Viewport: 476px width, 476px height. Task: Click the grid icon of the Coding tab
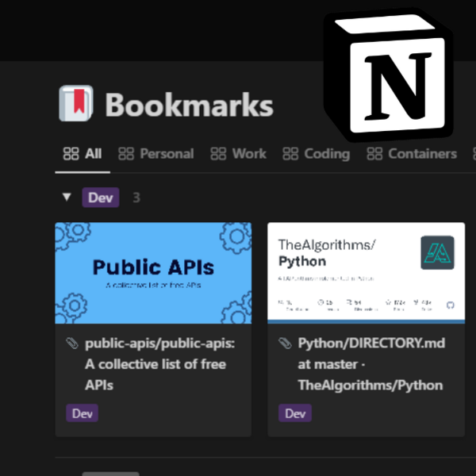pos(290,154)
